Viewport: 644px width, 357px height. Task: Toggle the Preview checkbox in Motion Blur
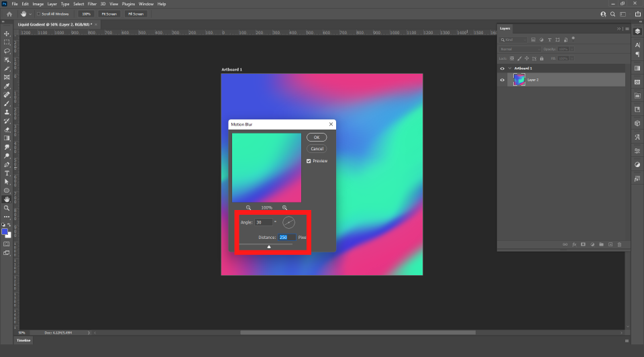(309, 161)
